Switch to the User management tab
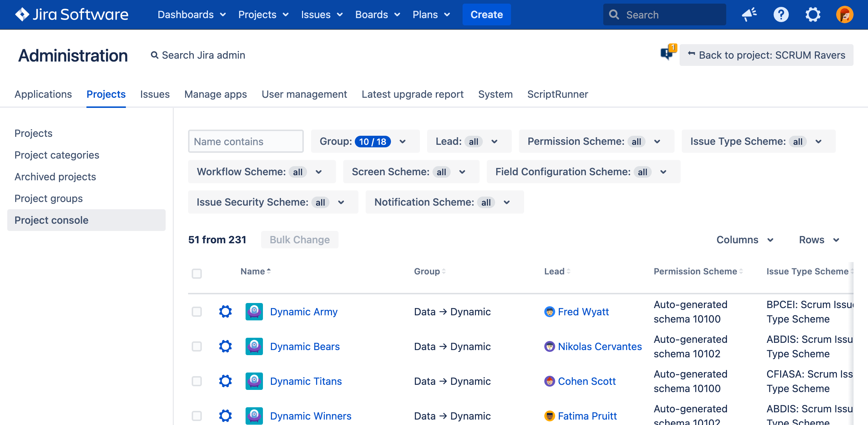The width and height of the screenshot is (868, 425). [304, 94]
